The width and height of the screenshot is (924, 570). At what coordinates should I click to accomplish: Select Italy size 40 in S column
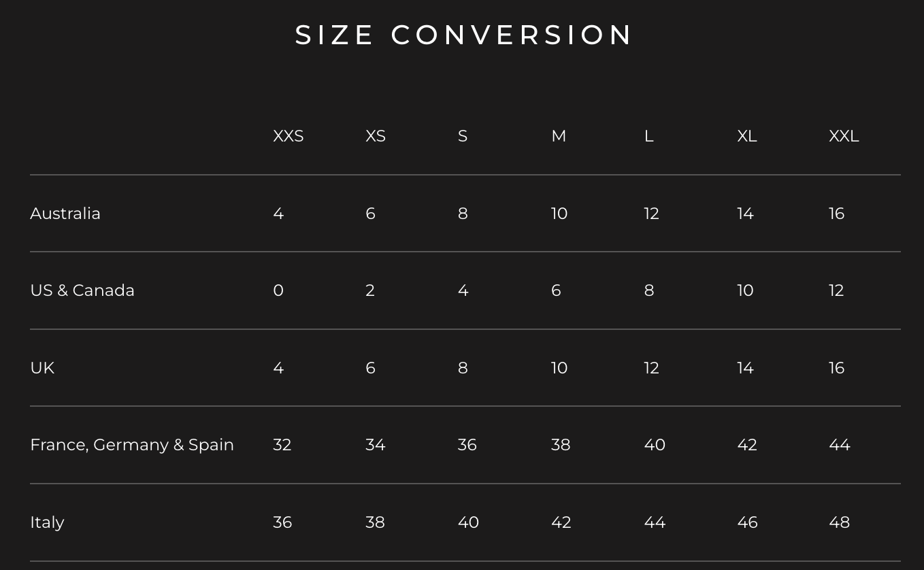(468, 522)
